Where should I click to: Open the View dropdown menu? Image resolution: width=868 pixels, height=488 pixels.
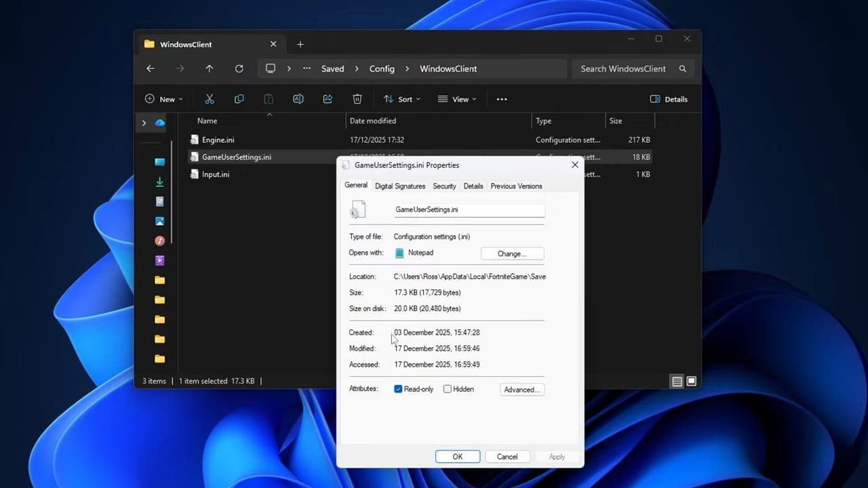point(457,99)
